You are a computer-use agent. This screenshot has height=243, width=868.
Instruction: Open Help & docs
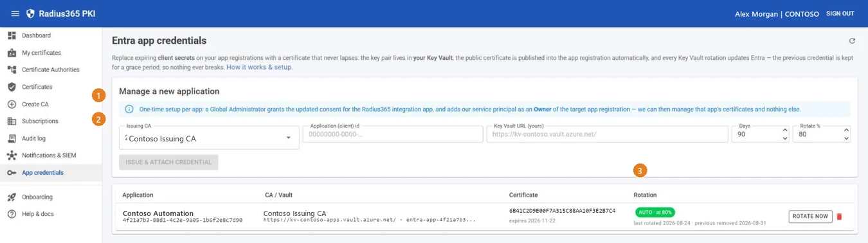(51, 214)
